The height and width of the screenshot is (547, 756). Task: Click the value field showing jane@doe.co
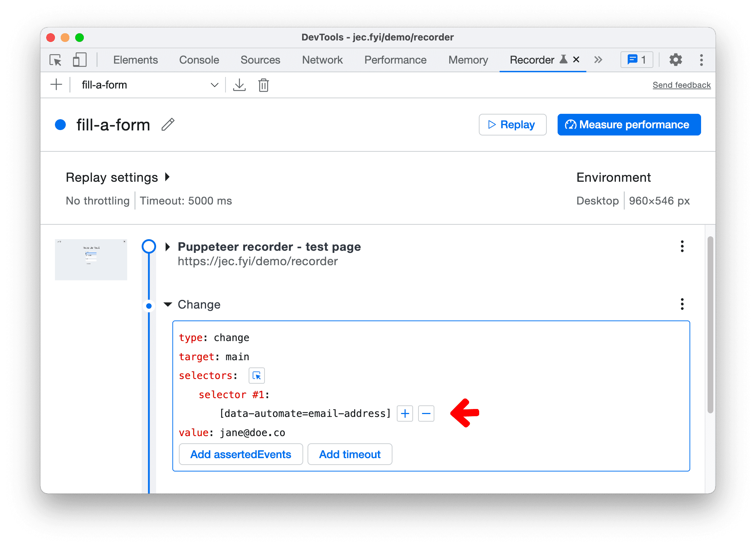point(252,432)
